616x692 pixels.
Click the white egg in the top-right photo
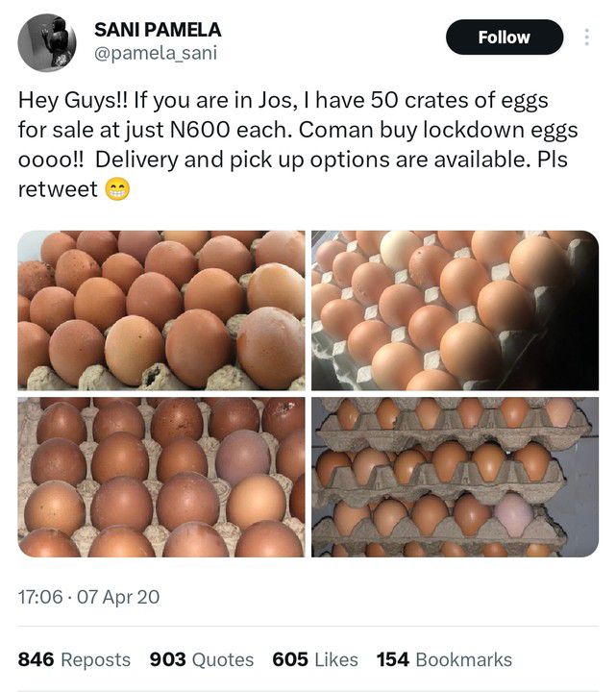pyautogui.click(x=400, y=251)
